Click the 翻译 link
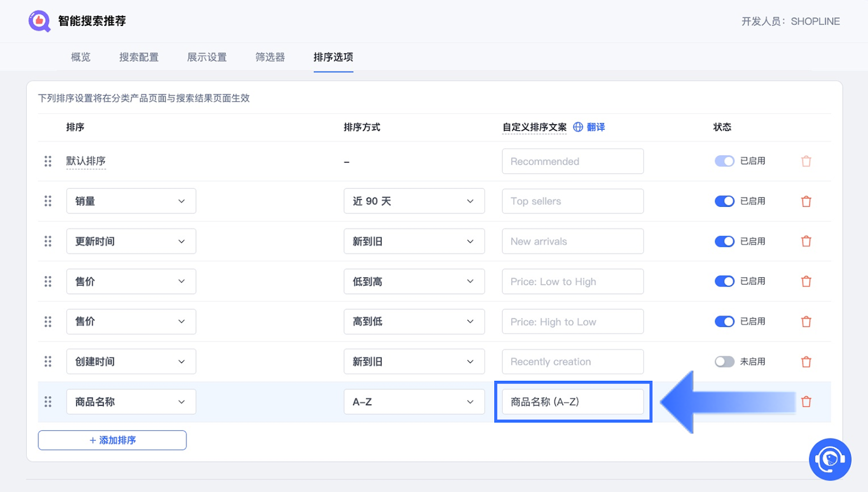 tap(596, 127)
